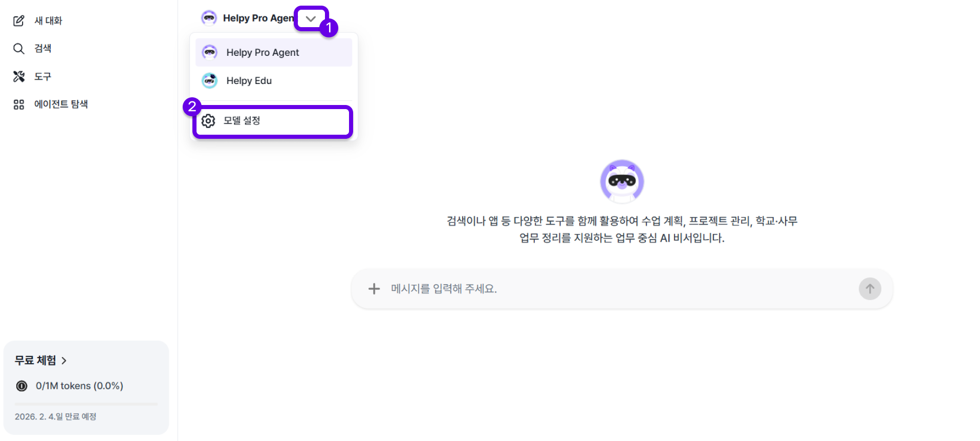Click the token usage progress bar
The image size is (980, 441).
point(86,404)
